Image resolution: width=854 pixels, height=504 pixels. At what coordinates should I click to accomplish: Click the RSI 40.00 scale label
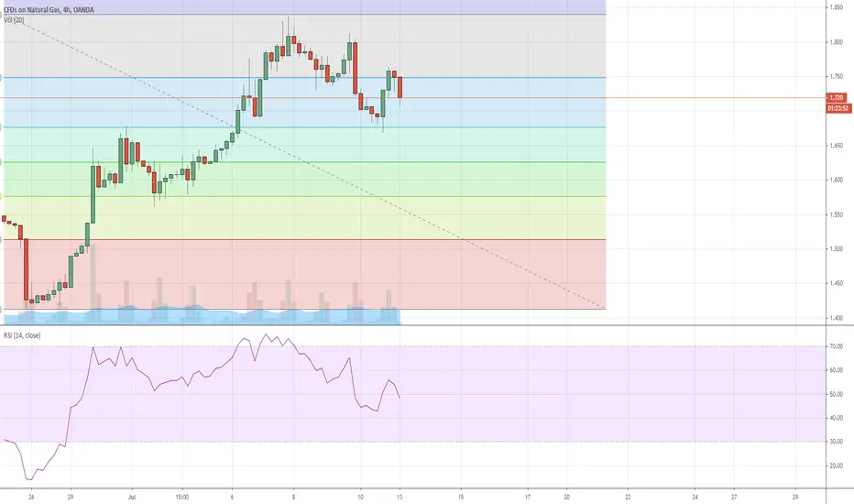(x=836, y=418)
